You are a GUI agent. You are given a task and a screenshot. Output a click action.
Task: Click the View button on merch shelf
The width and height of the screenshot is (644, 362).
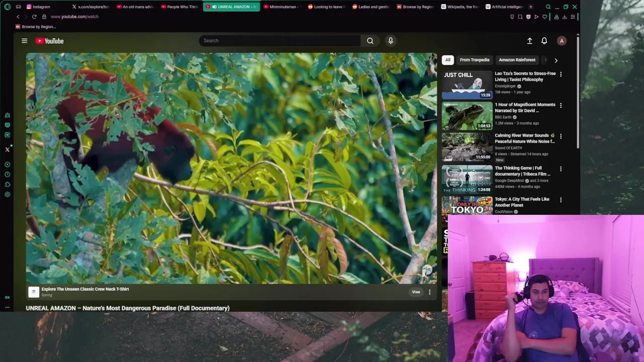416,292
